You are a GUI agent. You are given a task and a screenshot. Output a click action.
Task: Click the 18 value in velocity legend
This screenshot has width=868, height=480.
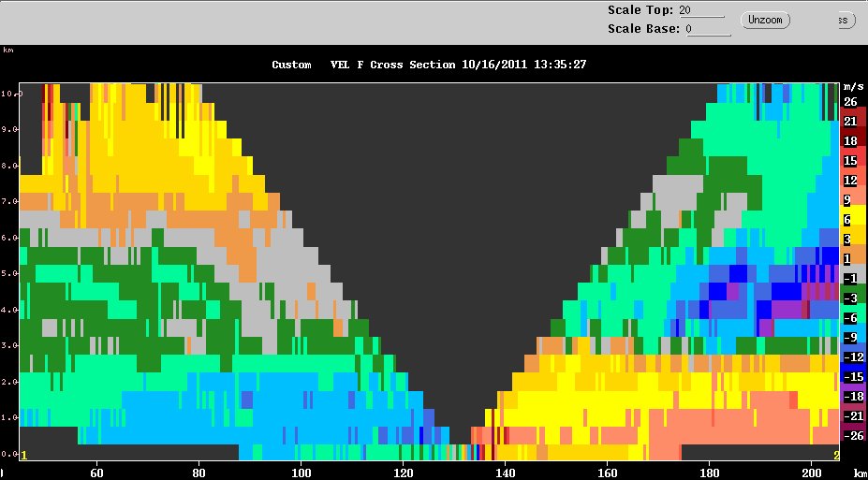(x=850, y=141)
